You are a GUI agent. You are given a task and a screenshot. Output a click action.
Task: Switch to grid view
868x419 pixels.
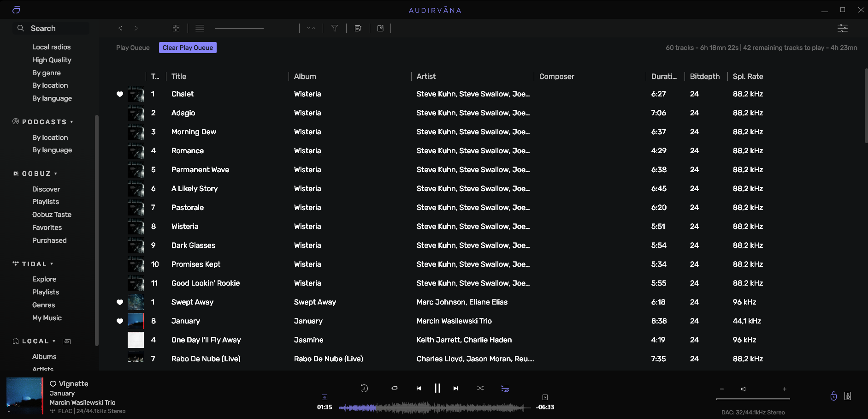[176, 28]
